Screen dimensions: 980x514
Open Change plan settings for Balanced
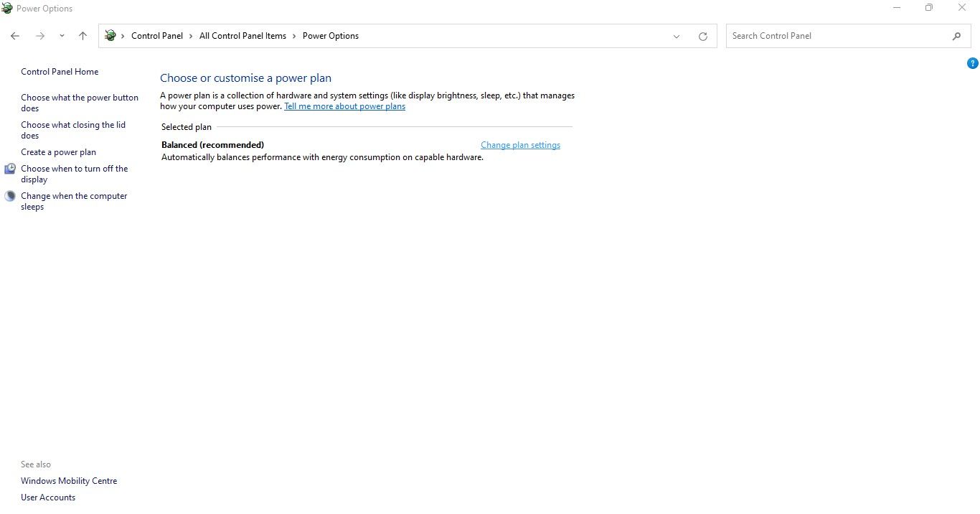pyautogui.click(x=520, y=145)
